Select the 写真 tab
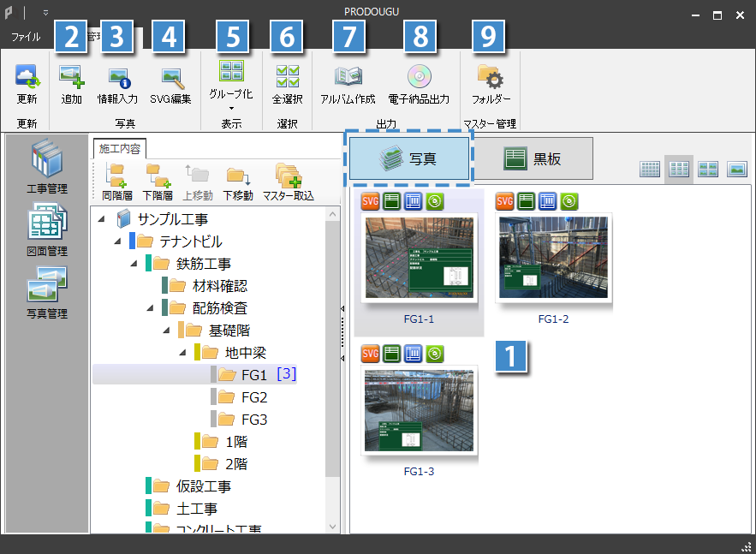Viewport: 756px width, 554px height. point(409,159)
